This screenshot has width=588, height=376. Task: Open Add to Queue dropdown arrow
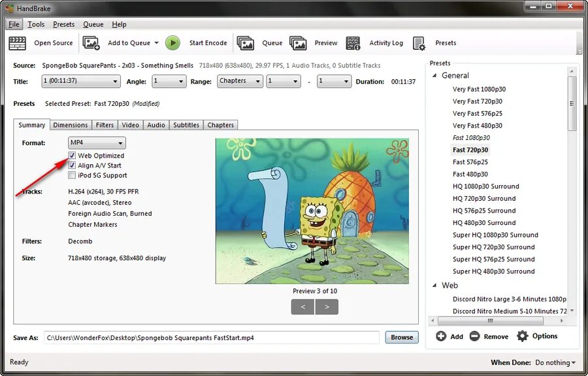(156, 43)
